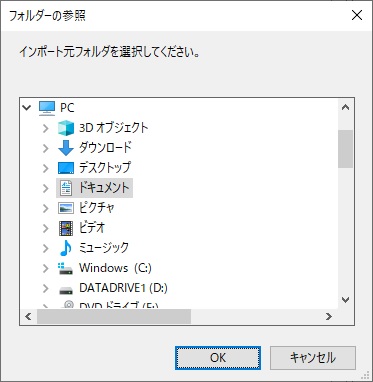
Task: Select the ピクチャ picture icon
Action: point(66,208)
